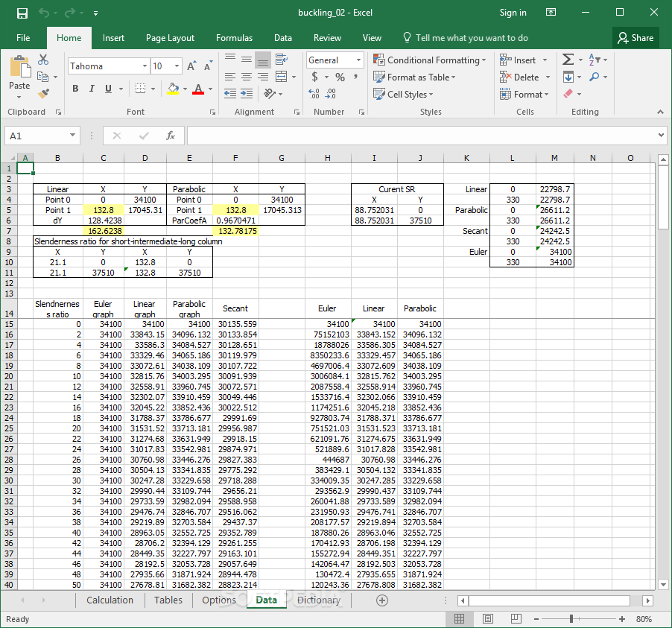
Task: Align text to the left
Action: click(x=230, y=77)
